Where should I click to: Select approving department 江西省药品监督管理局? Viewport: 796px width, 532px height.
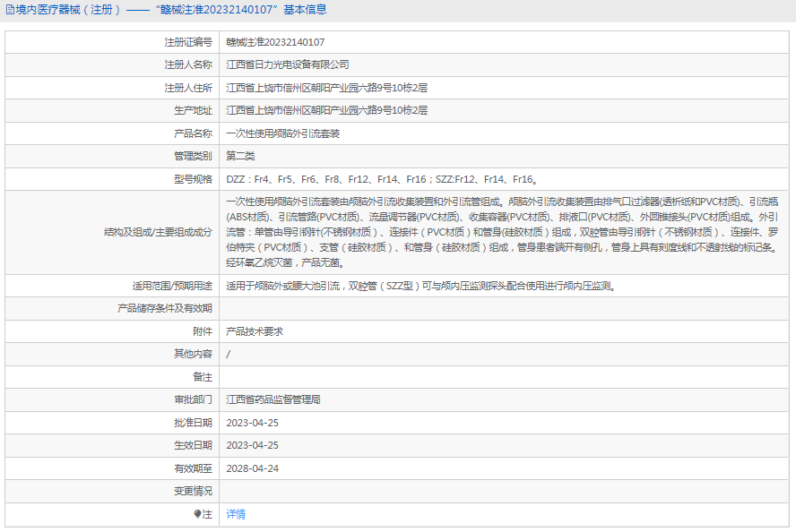coord(273,399)
